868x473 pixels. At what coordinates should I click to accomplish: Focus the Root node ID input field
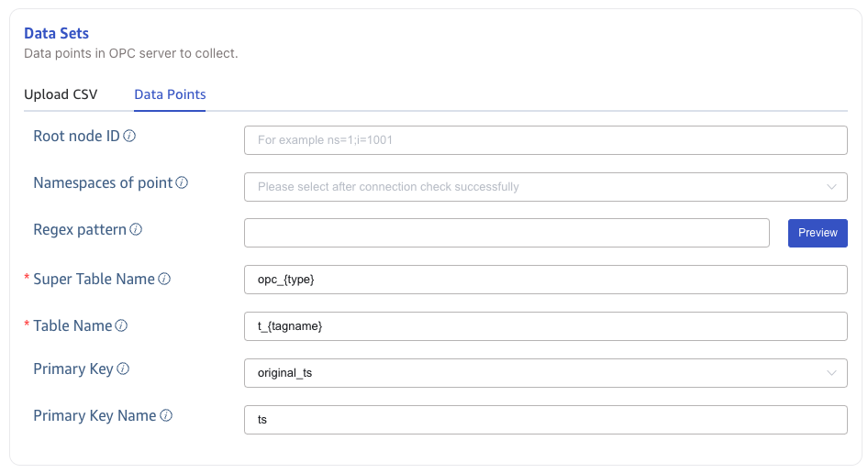(x=545, y=140)
